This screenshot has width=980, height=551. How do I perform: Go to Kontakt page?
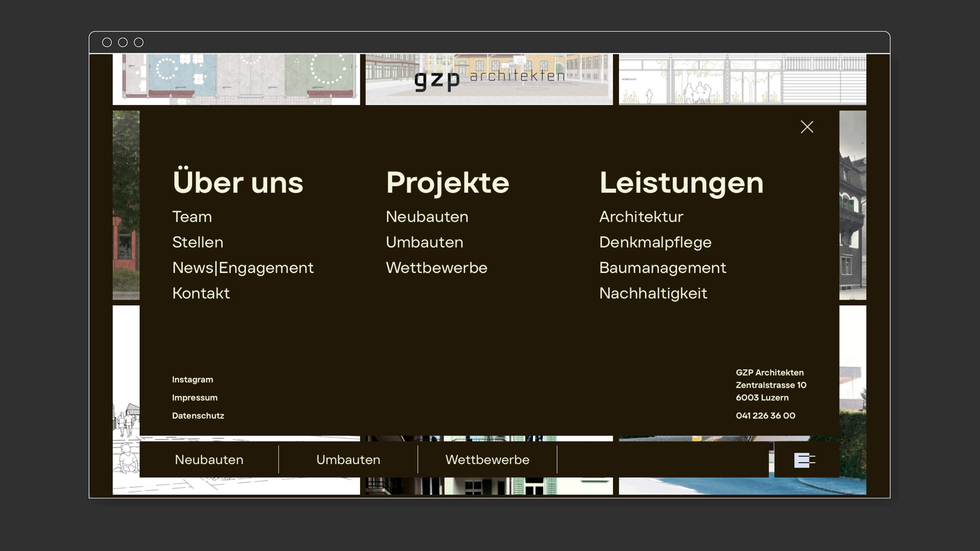point(201,293)
